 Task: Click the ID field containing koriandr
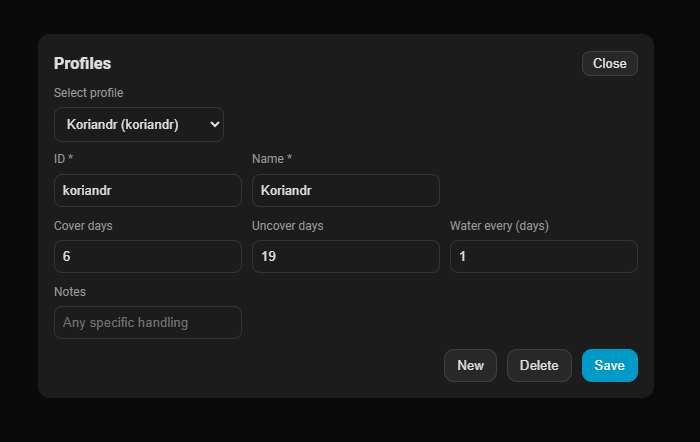pyautogui.click(x=148, y=191)
